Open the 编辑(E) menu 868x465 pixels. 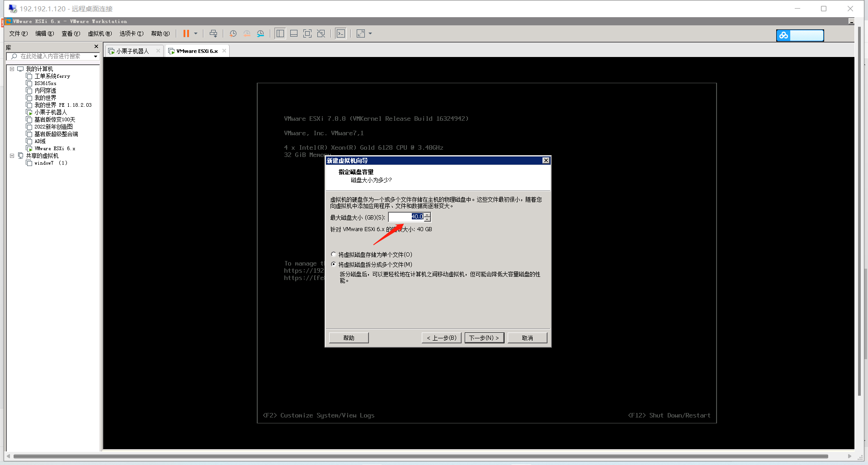click(45, 33)
